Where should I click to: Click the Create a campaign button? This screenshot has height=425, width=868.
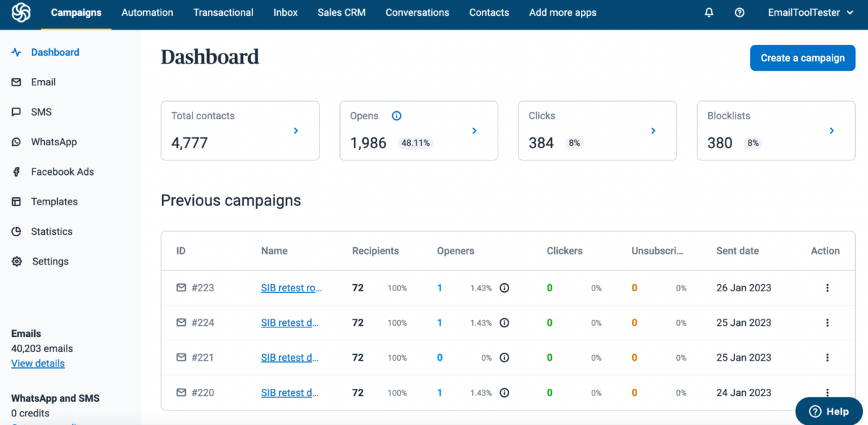click(x=802, y=58)
